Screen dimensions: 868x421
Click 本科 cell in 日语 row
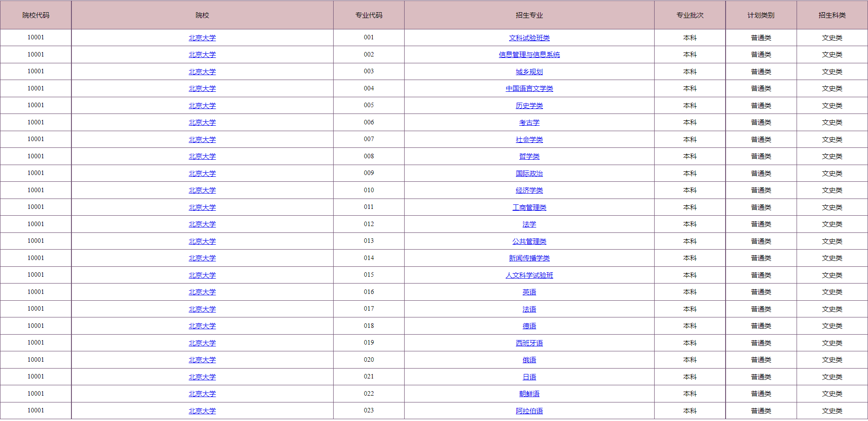point(690,377)
